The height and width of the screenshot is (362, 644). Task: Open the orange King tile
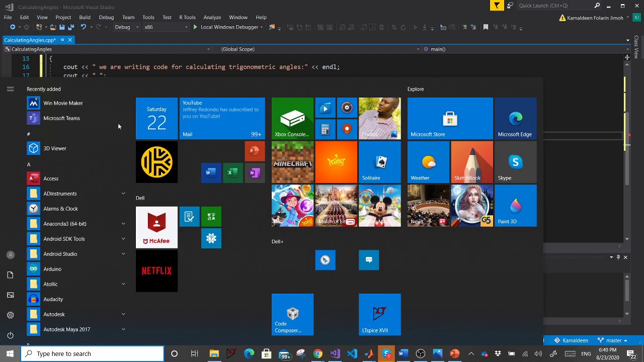click(x=336, y=162)
